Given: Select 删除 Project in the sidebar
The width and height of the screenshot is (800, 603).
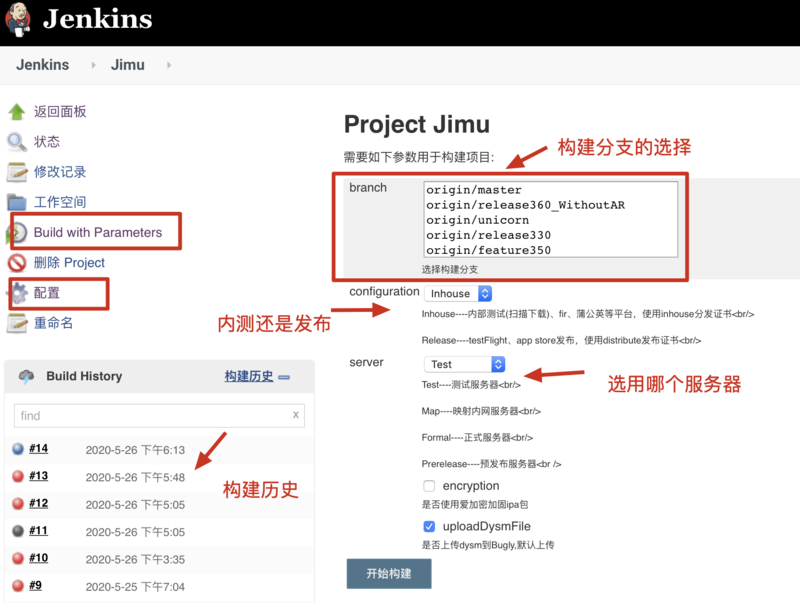Looking at the screenshot, I should 69,263.
